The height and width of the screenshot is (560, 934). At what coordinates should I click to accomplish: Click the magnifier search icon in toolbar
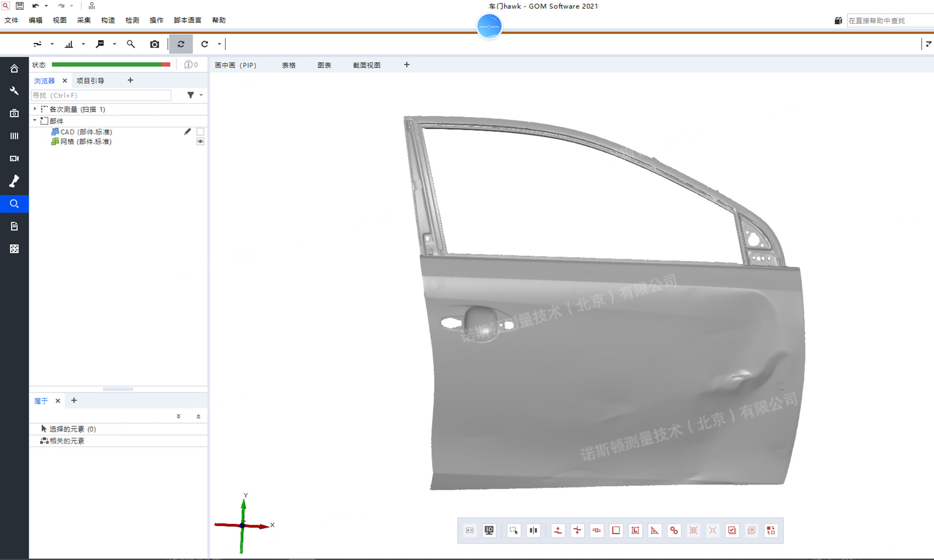[x=131, y=44]
